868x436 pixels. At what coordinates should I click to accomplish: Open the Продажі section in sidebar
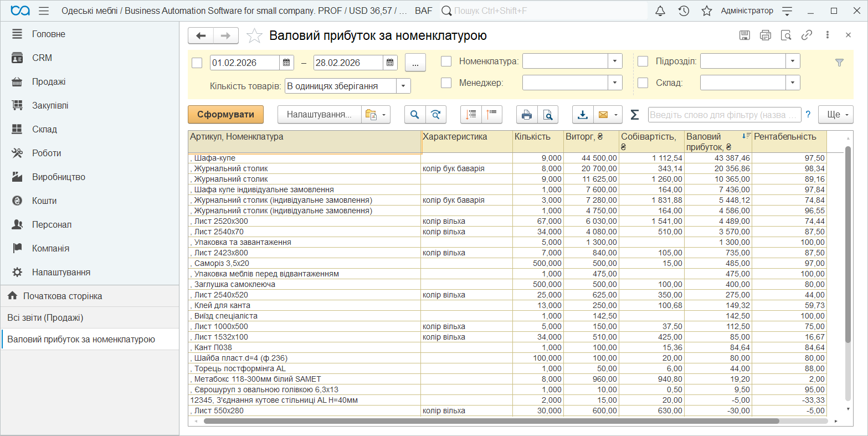click(49, 82)
